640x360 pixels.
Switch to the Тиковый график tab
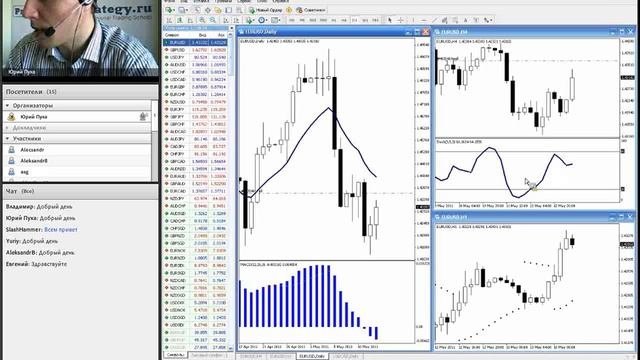(209, 356)
